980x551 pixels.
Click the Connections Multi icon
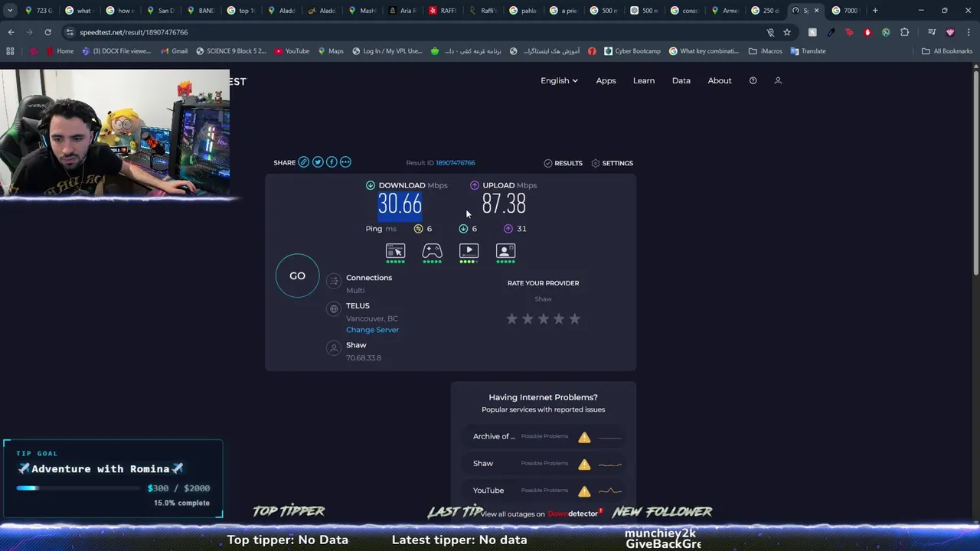click(x=334, y=282)
